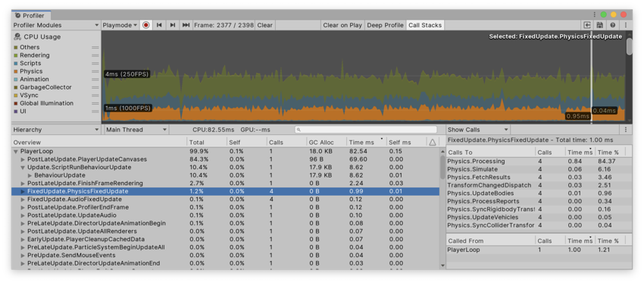644x283 pixels.
Task: Step to next frame in Profiler
Action: pos(173,25)
